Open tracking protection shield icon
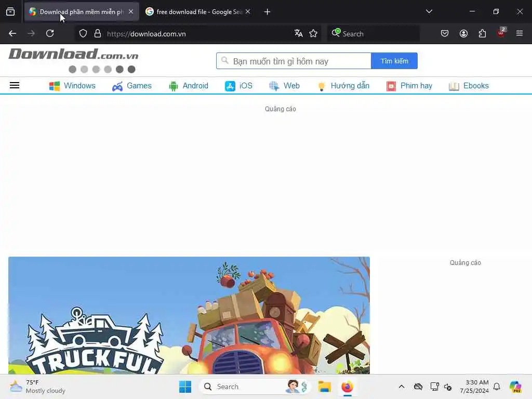 point(83,34)
